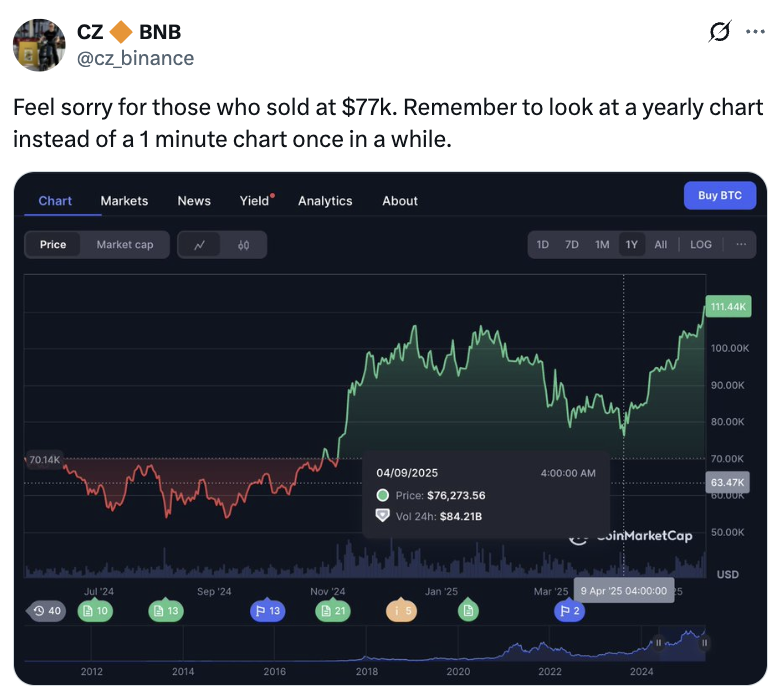Screen dimensions: 777x697
Task: Click the Buy BTC button
Action: tap(720, 196)
